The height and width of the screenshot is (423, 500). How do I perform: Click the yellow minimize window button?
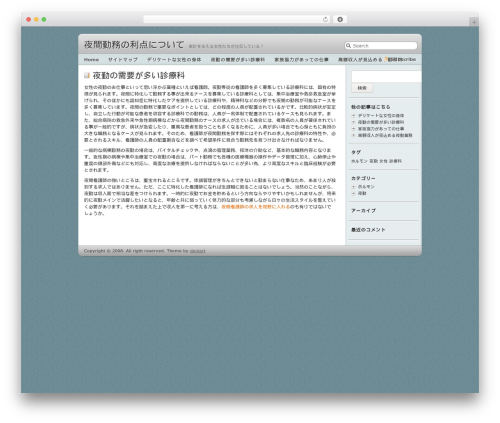36,19
